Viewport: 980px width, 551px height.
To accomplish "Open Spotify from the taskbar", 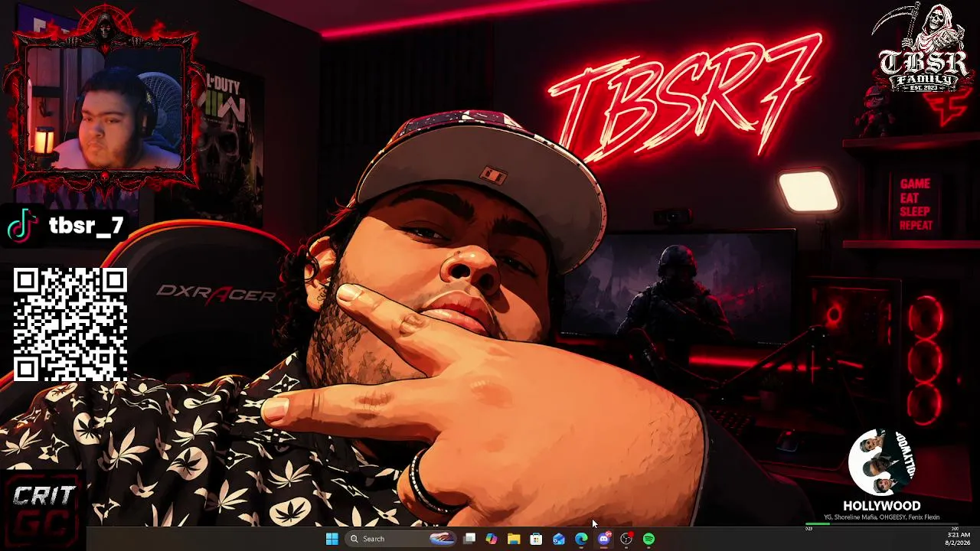I will [x=648, y=539].
